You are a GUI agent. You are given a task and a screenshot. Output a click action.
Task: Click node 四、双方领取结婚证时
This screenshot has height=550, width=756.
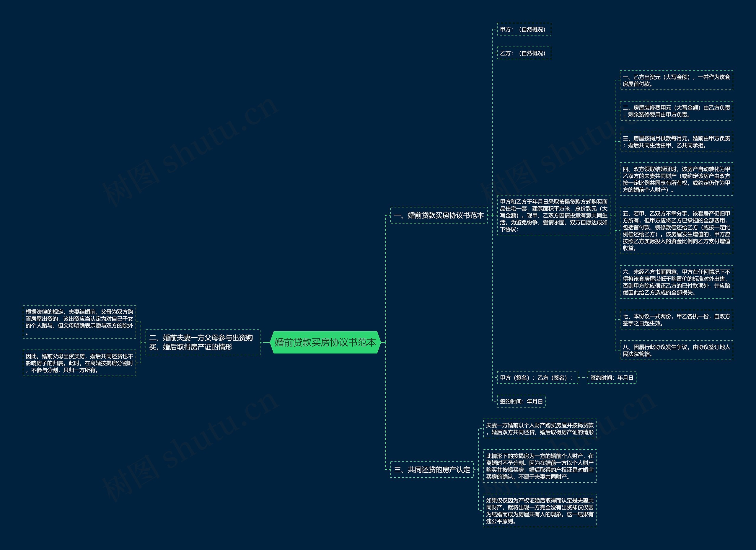coord(676,179)
